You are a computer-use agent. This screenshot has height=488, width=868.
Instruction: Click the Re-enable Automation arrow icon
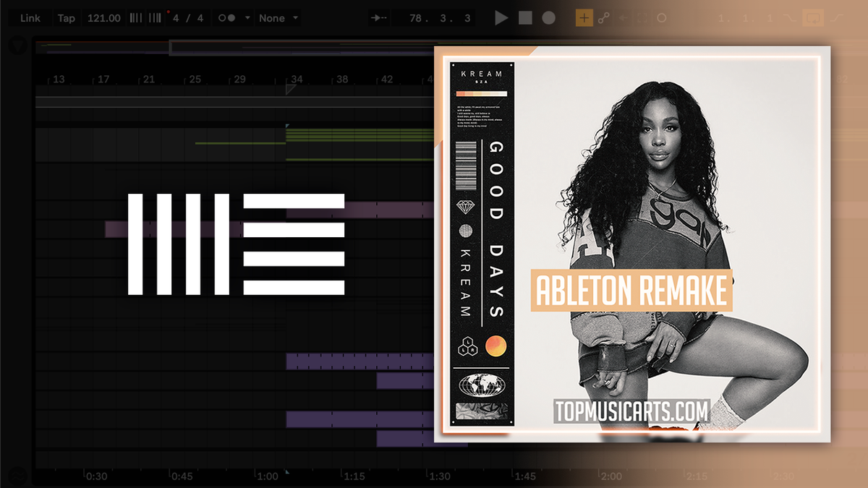(623, 18)
